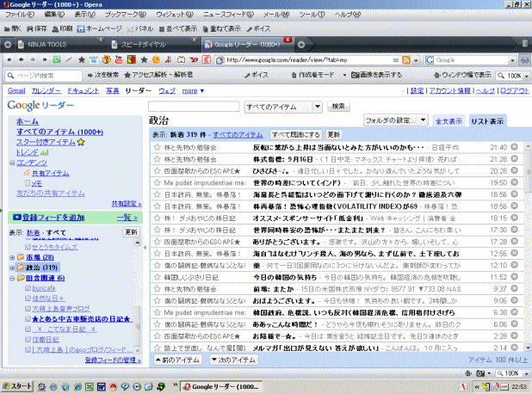
Task: Star the オススメ・スポンサーサイト item
Action: coord(157,218)
